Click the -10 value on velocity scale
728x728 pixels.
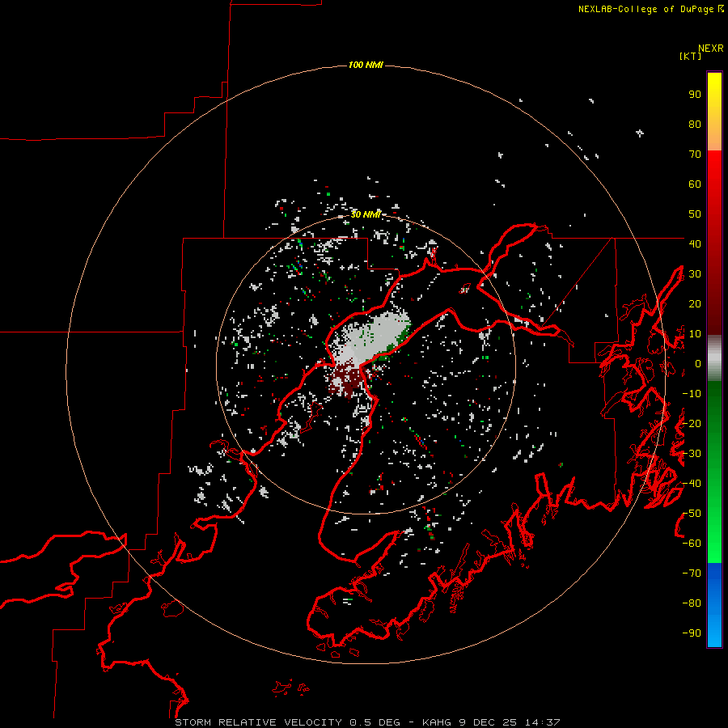692,394
